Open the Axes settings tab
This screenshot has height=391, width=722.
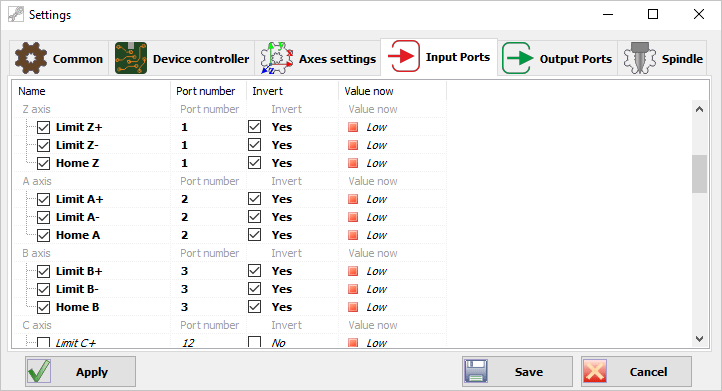(318, 58)
